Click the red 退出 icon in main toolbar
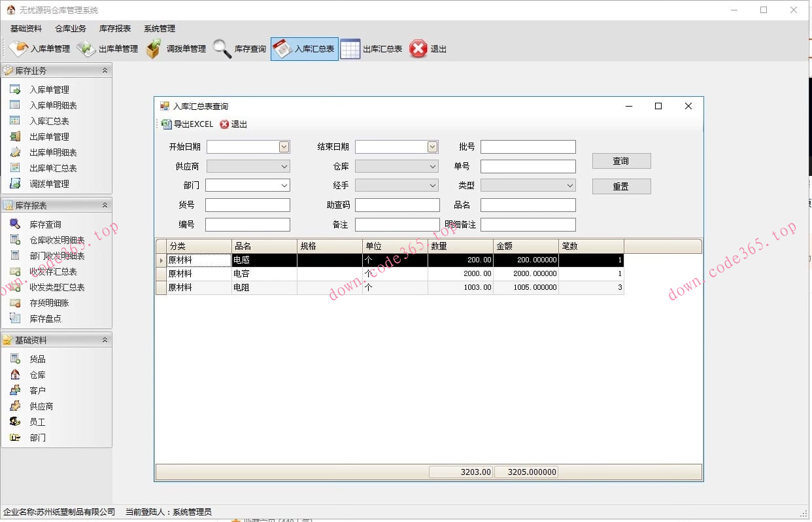The width and height of the screenshot is (812, 522). click(418, 49)
